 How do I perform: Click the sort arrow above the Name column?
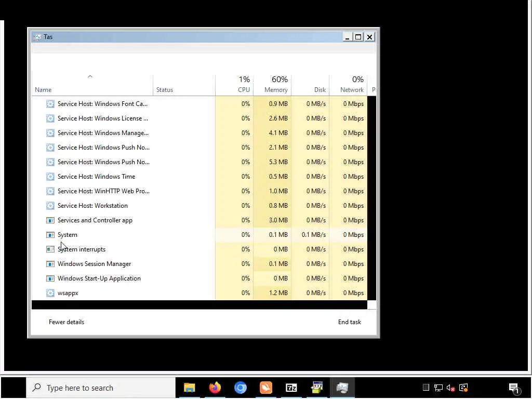pos(90,77)
